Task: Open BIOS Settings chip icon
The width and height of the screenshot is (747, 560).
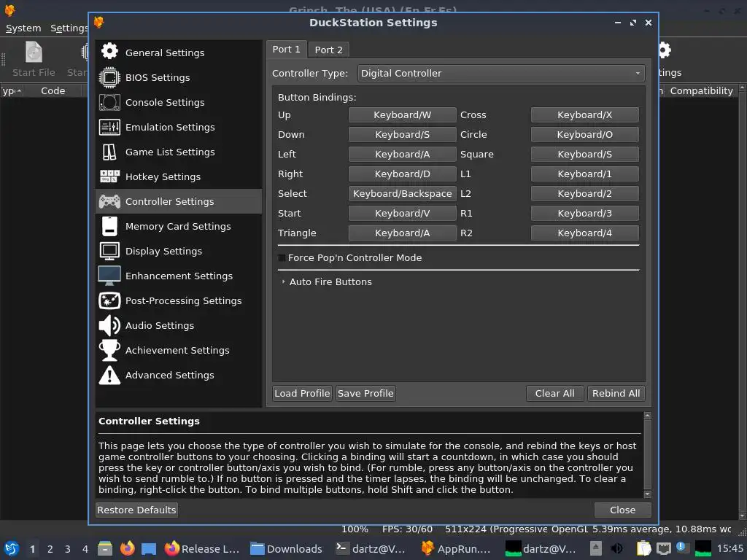Action: click(109, 77)
